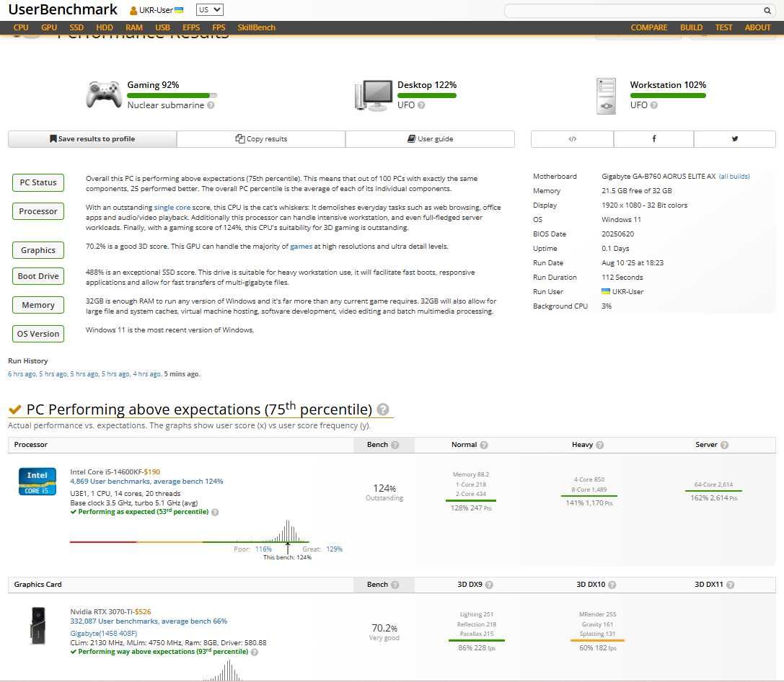The image size is (784, 682).
Task: Click Copy results button
Action: coord(261,139)
